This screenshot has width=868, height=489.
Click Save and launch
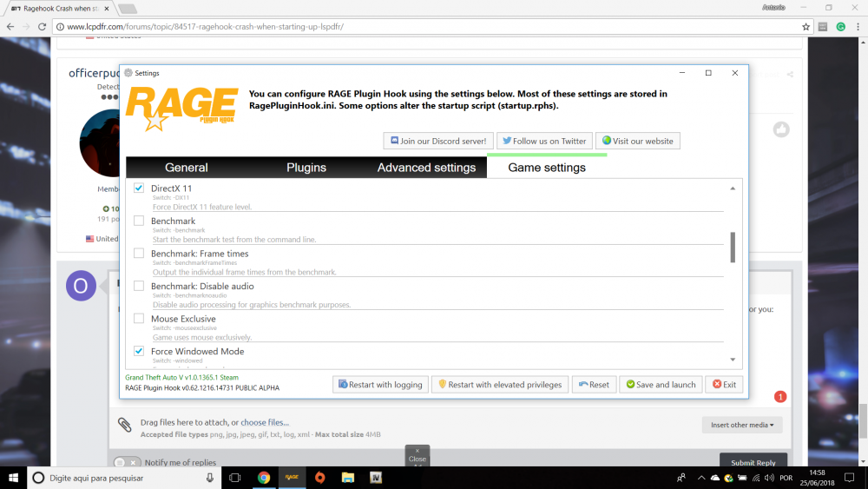pyautogui.click(x=661, y=384)
